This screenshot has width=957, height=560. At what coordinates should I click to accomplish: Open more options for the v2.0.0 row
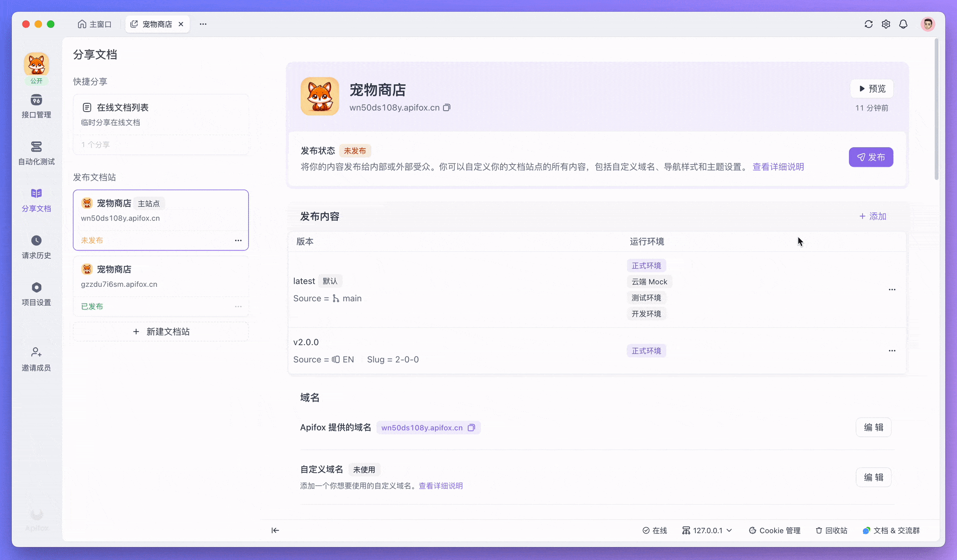(892, 351)
